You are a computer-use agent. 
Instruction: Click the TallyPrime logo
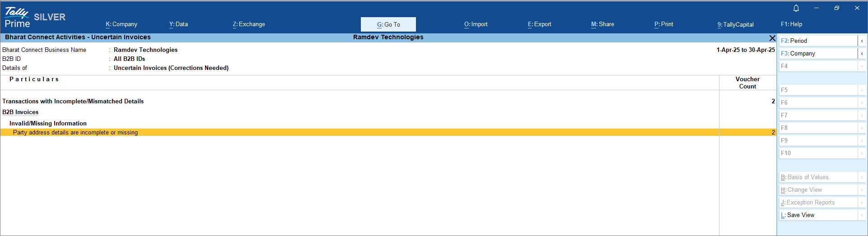click(18, 18)
